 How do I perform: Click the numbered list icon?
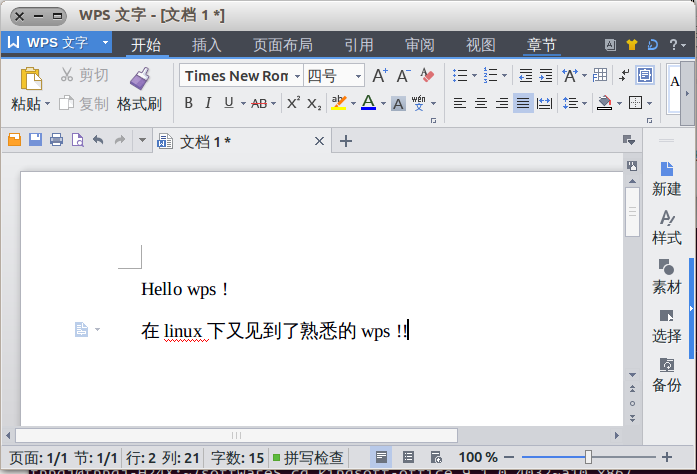(490, 76)
